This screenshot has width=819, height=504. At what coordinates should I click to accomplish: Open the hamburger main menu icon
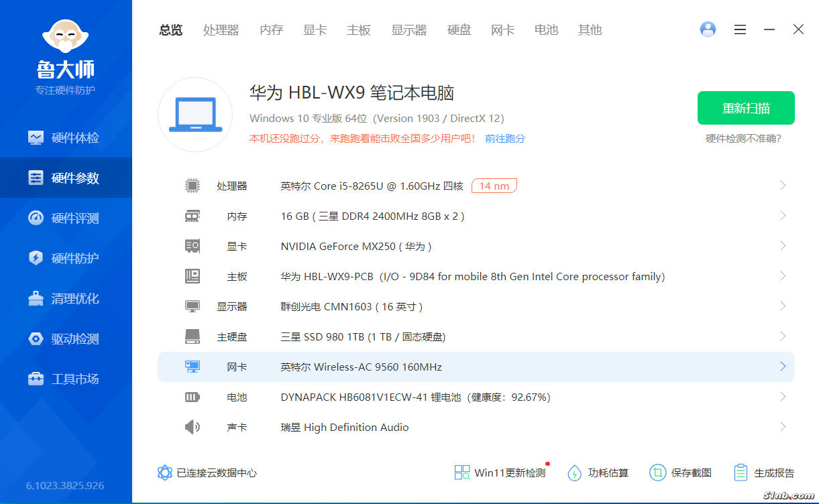click(740, 29)
